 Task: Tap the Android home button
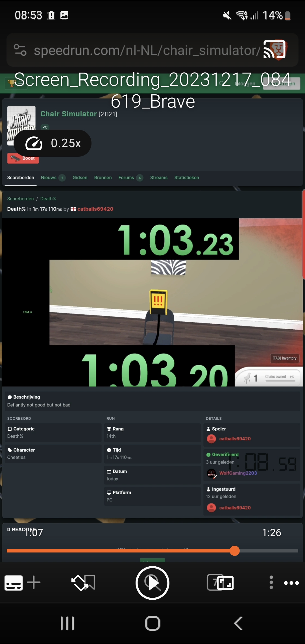pyautogui.click(x=152, y=623)
